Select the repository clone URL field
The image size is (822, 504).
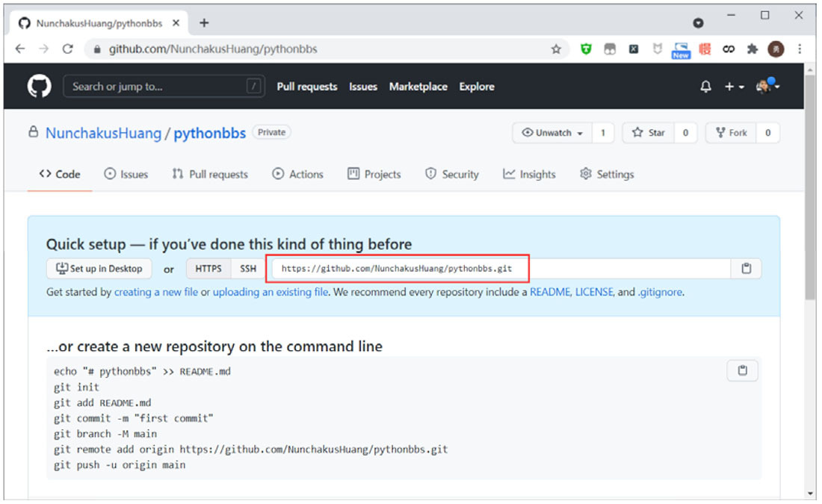pyautogui.click(x=501, y=269)
